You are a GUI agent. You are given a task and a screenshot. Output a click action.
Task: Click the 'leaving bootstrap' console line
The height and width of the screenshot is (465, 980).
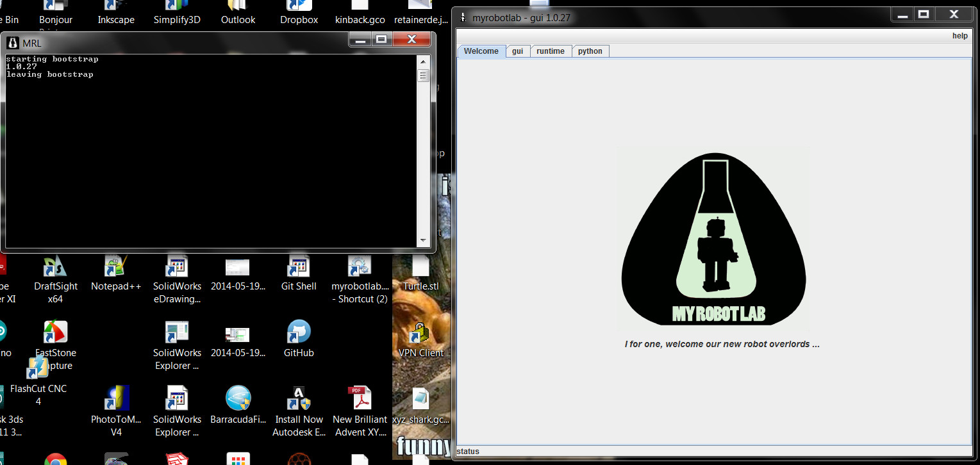point(50,74)
